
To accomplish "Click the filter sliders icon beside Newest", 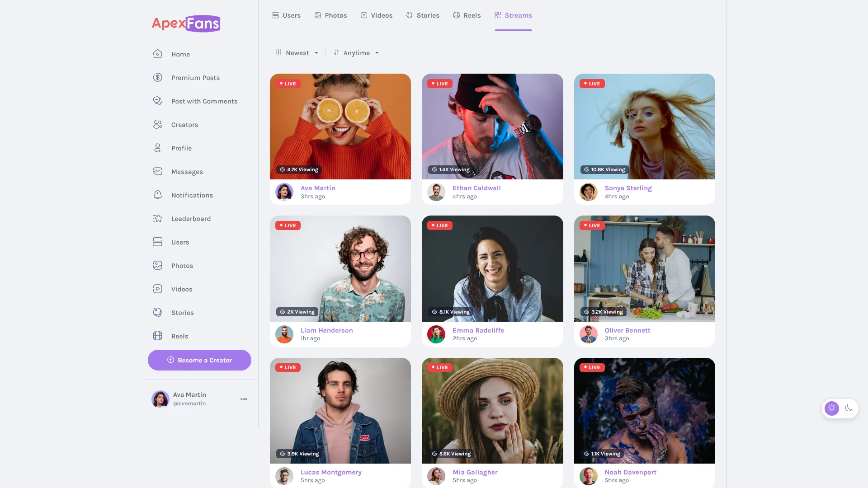I will point(278,52).
